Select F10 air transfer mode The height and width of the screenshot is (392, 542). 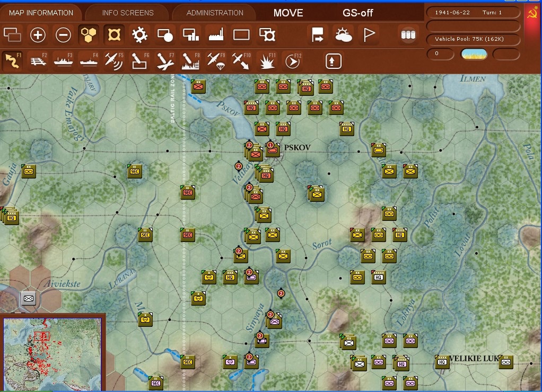coord(242,61)
